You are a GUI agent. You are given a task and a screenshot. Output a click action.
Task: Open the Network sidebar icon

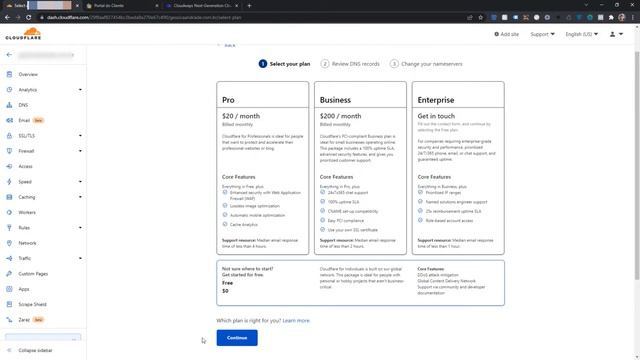pos(9,243)
